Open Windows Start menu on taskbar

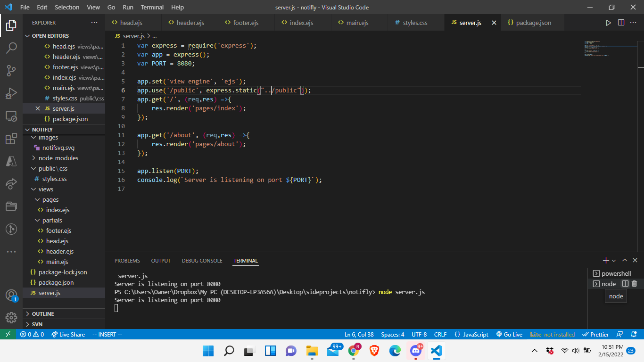click(208, 351)
